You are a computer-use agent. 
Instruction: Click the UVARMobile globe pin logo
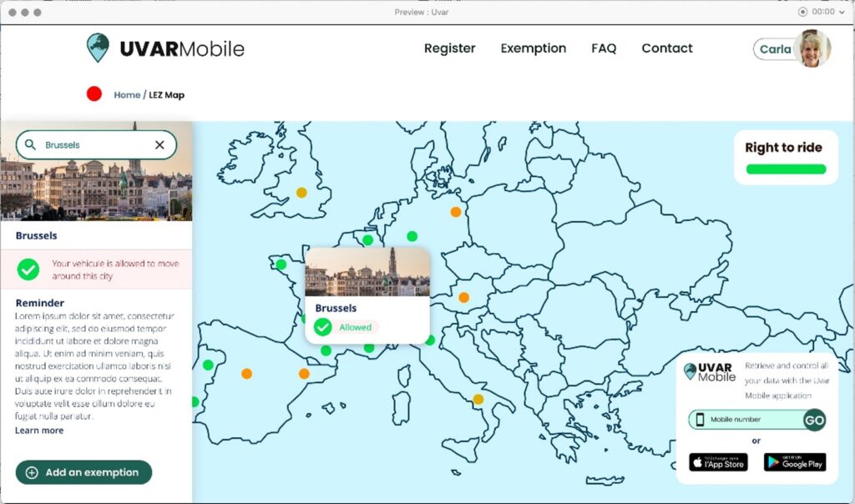coord(99,48)
